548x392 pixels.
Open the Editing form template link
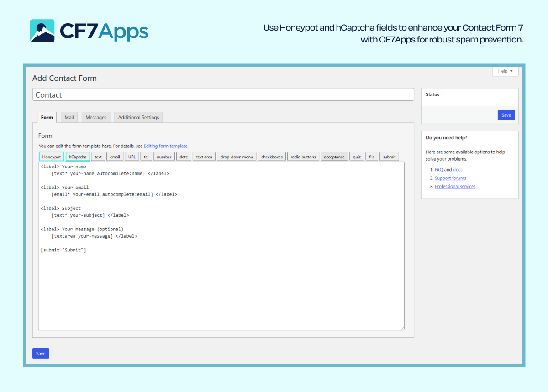point(166,146)
